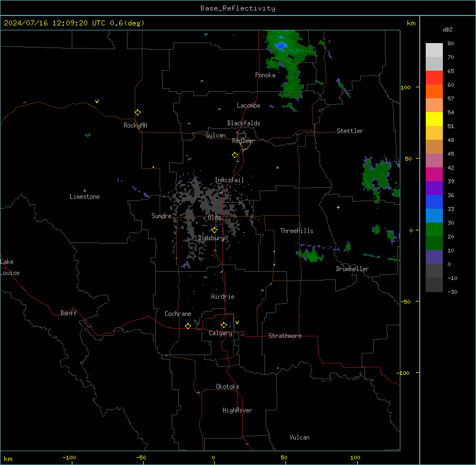This screenshot has width=476, height=465.
Task: Click the Blackfalds city label
Action: click(x=244, y=123)
